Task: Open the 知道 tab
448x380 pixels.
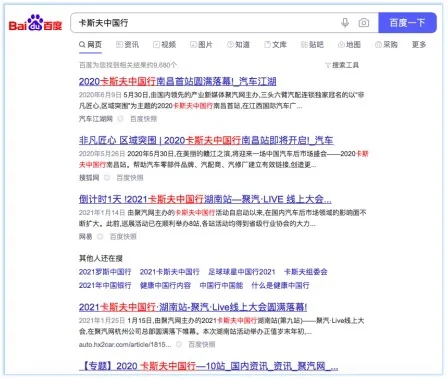Action: [x=238, y=45]
